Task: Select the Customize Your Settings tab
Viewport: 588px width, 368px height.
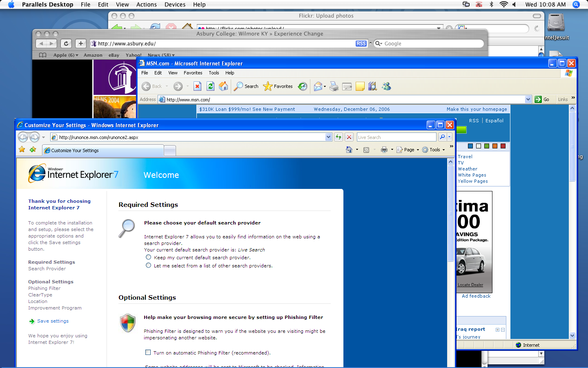Action: pyautogui.click(x=103, y=150)
